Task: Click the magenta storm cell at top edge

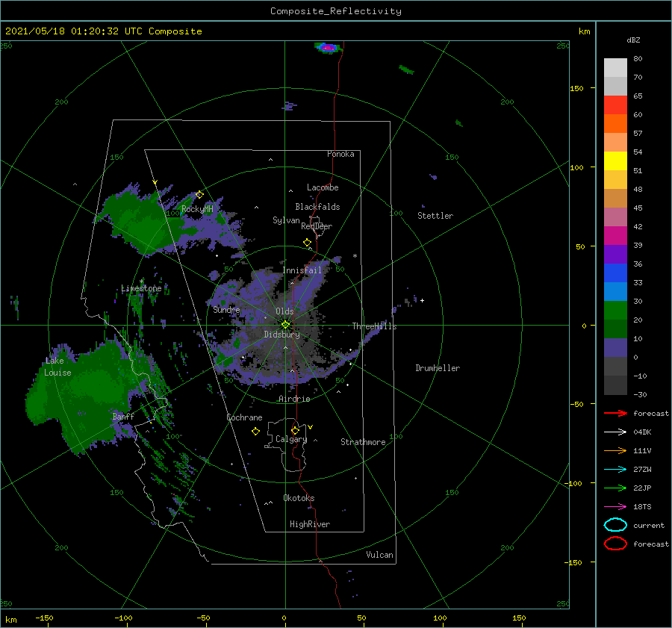Action: [x=329, y=48]
